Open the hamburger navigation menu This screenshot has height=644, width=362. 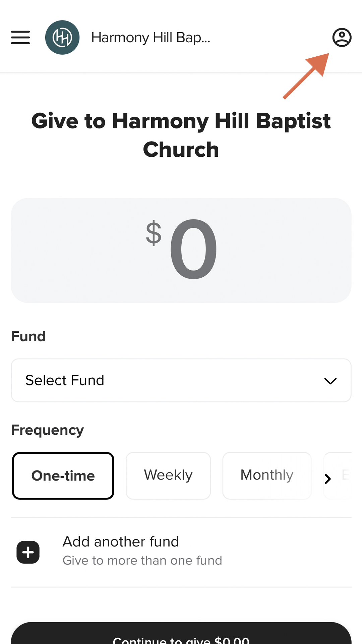point(20,37)
